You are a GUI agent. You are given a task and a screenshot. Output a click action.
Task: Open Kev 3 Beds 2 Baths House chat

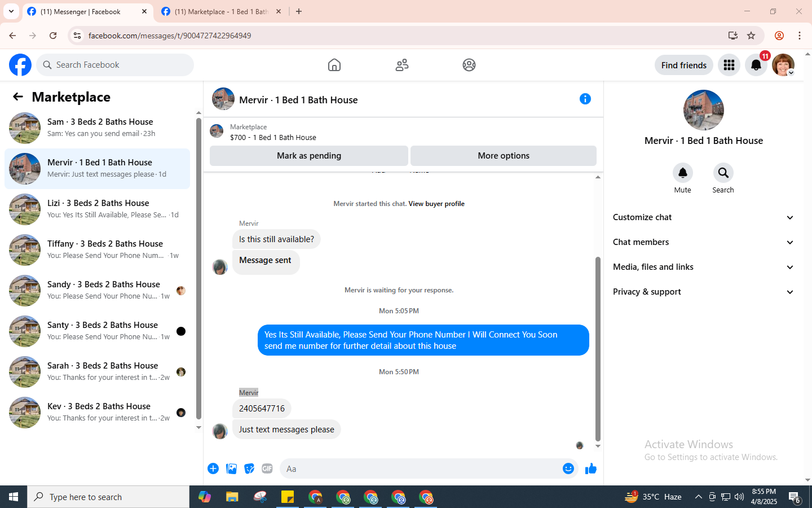pyautogui.click(x=97, y=413)
